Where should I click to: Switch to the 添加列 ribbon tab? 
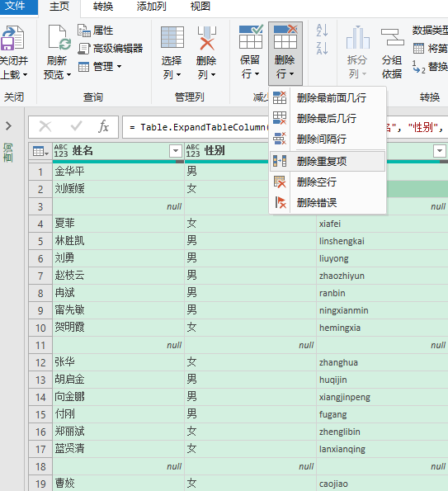point(151,7)
